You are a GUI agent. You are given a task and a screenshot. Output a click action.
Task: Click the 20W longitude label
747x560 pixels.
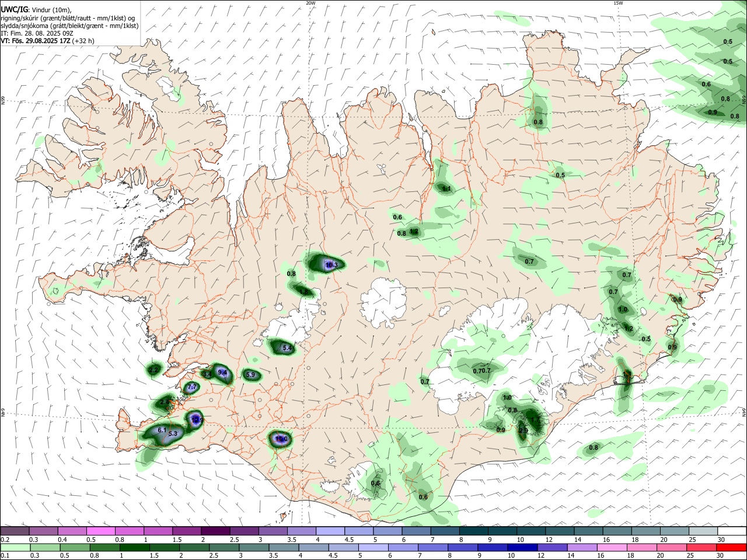pyautogui.click(x=310, y=3)
